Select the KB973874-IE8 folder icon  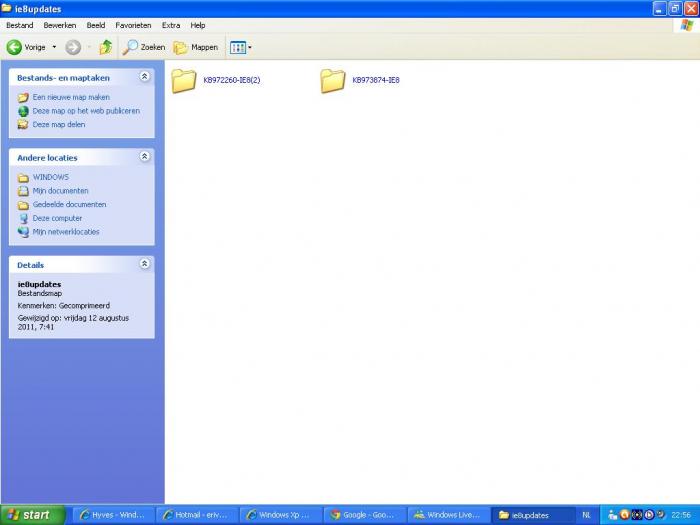tap(333, 80)
